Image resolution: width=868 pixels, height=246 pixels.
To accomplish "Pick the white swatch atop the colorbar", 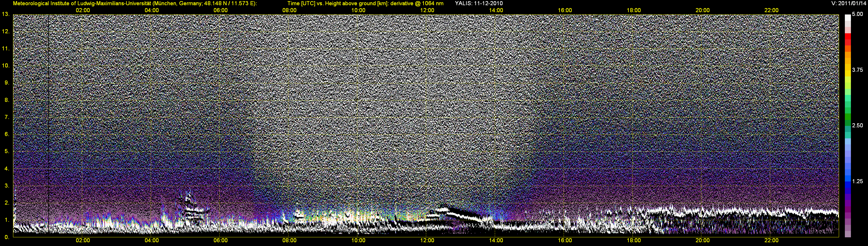I will (x=848, y=18).
